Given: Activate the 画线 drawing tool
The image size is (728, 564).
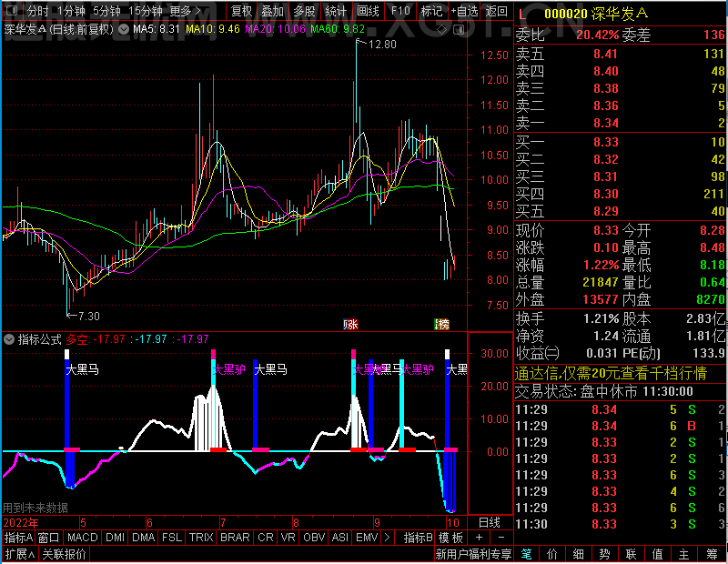Looking at the screenshot, I should click(x=368, y=11).
